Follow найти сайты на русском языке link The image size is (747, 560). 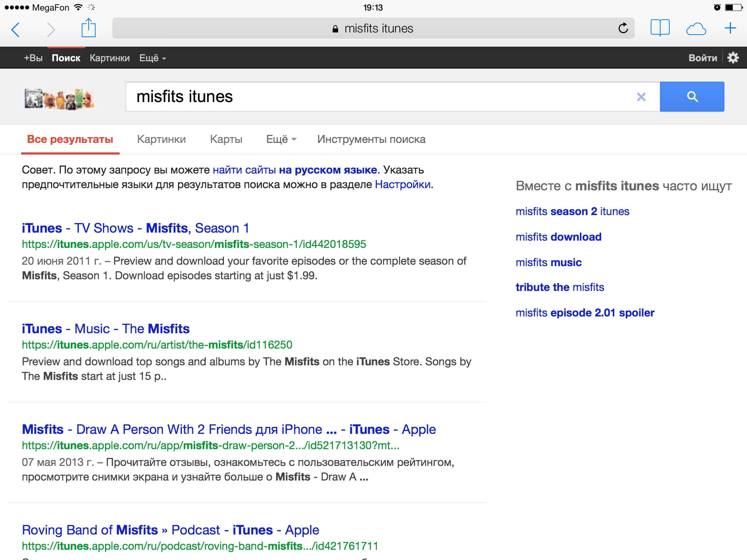pos(295,170)
